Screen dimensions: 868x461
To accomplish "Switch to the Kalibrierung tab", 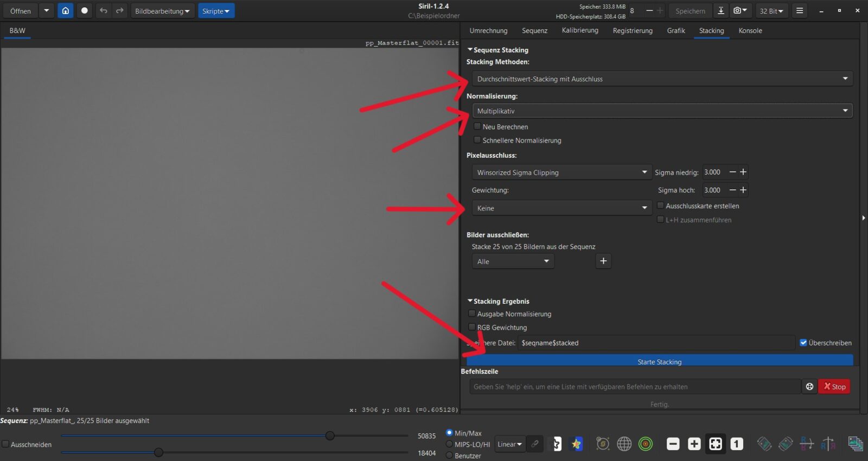I will tap(580, 30).
